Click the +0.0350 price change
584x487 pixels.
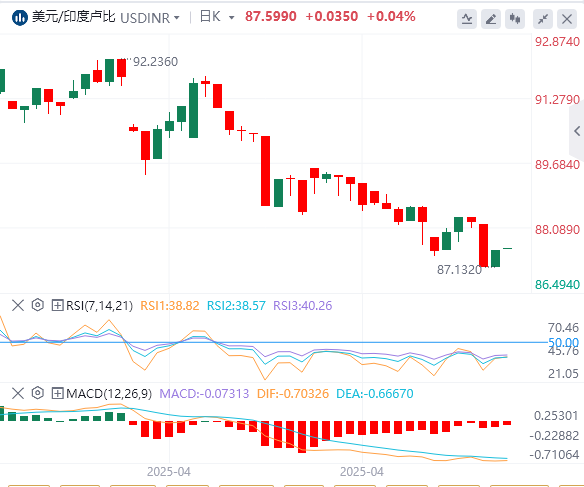click(x=332, y=16)
